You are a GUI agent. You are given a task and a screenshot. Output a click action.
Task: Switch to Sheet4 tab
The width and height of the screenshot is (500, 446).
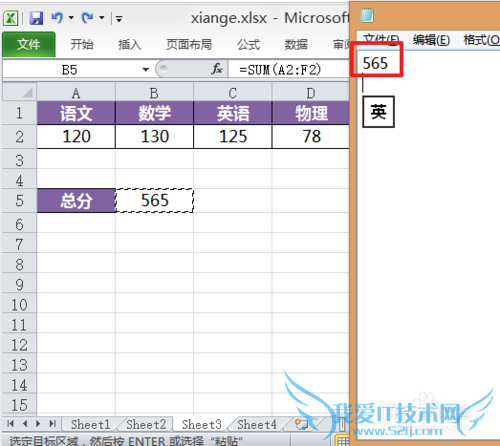coord(257,424)
